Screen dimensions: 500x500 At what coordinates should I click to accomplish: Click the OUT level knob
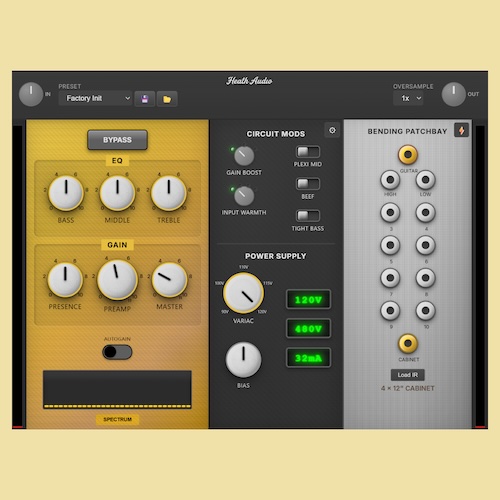pyautogui.click(x=453, y=94)
